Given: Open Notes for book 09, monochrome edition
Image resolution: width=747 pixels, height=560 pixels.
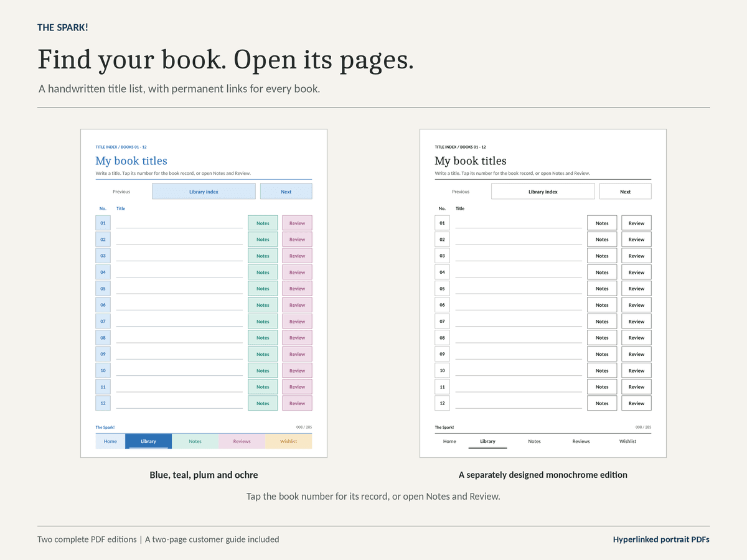Looking at the screenshot, I should (x=602, y=354).
